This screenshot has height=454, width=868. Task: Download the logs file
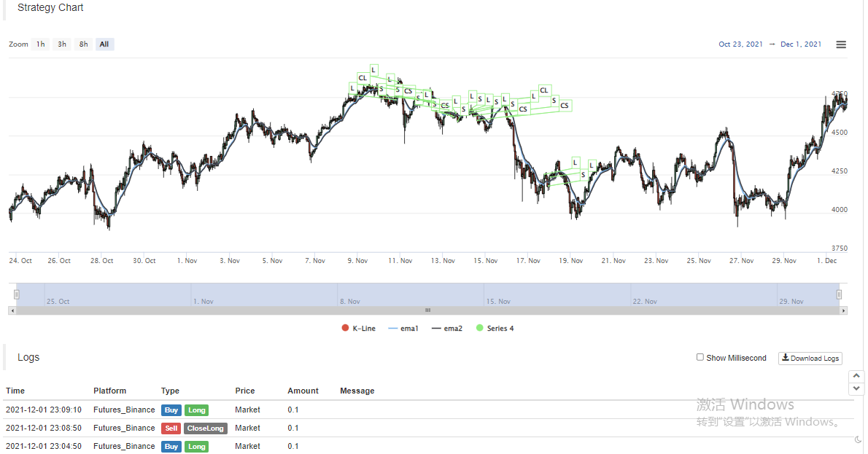[x=810, y=358]
